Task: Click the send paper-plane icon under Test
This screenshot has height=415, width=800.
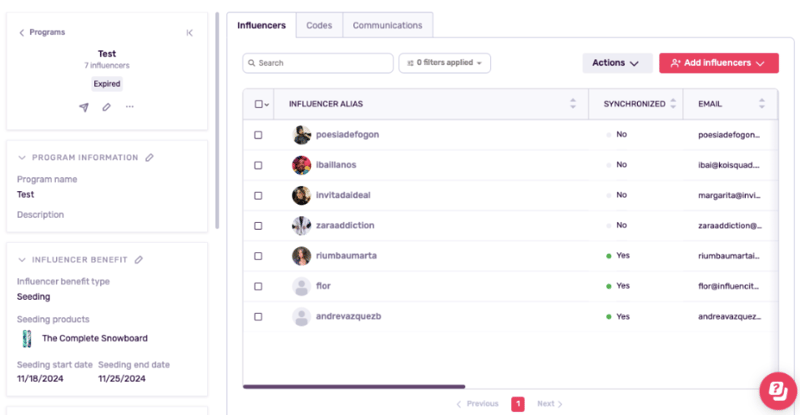Action: [x=84, y=107]
